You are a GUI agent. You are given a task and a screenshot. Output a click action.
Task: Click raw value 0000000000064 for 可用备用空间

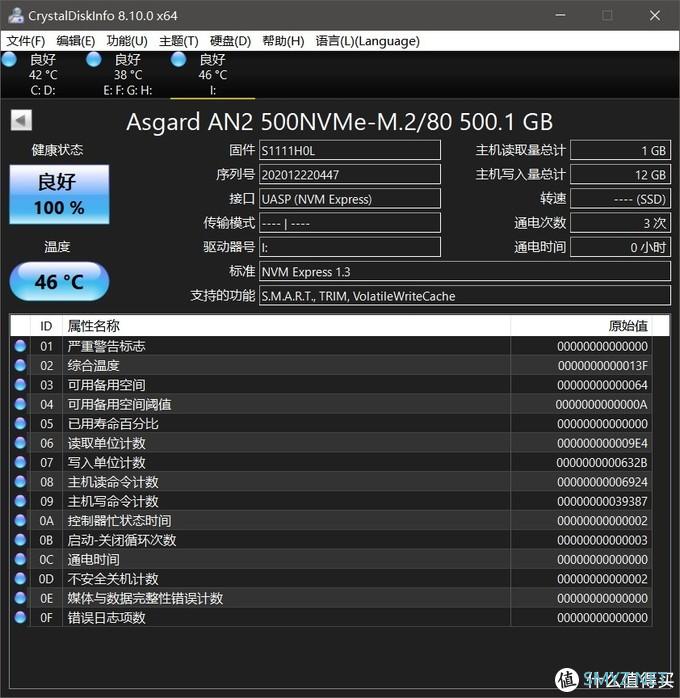[x=603, y=385]
